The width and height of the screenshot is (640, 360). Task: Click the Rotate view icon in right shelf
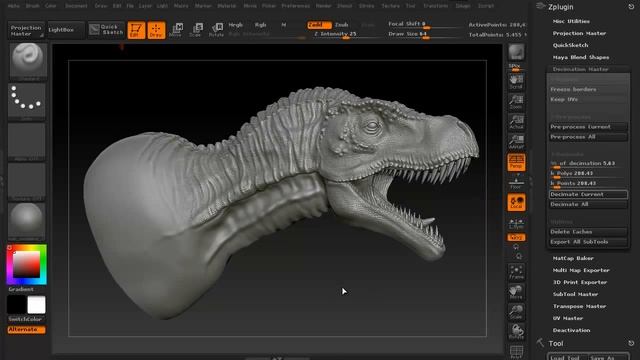(516, 332)
